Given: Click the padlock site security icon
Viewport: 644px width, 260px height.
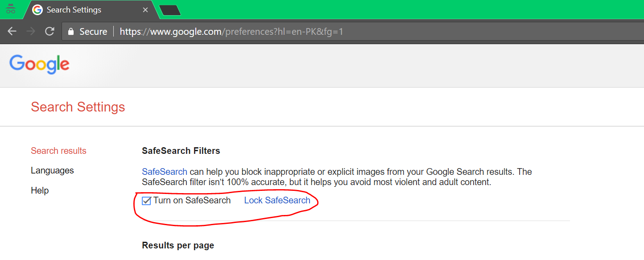Looking at the screenshot, I should pos(70,32).
